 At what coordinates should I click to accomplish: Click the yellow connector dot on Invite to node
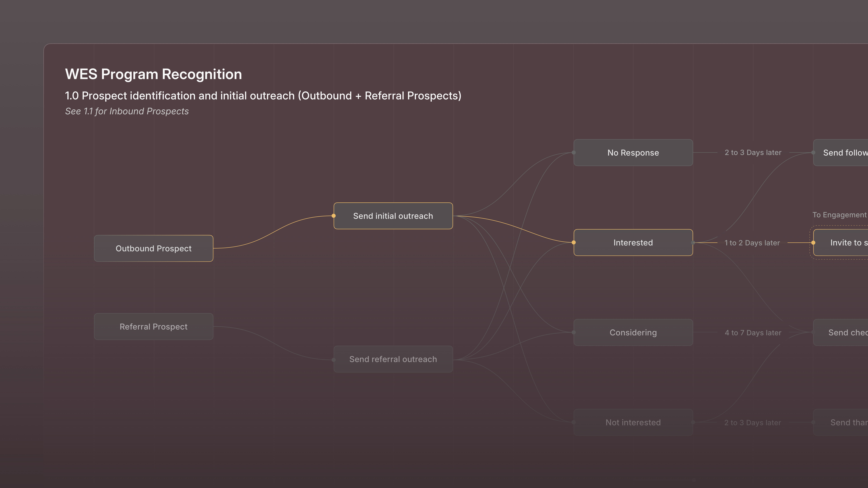pyautogui.click(x=813, y=243)
